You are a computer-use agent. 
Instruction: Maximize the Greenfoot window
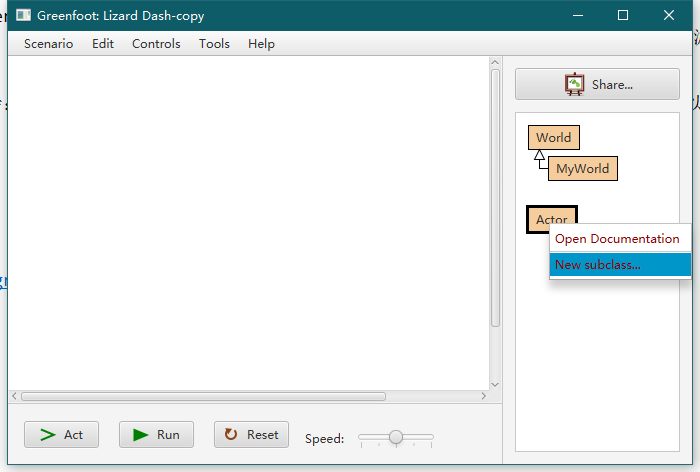coord(623,16)
